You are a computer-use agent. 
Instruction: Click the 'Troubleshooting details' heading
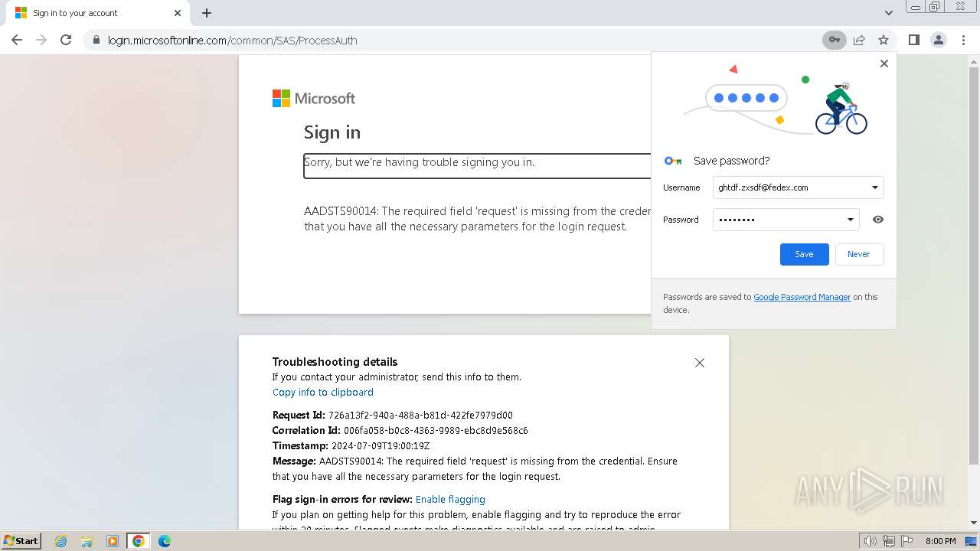[335, 361]
